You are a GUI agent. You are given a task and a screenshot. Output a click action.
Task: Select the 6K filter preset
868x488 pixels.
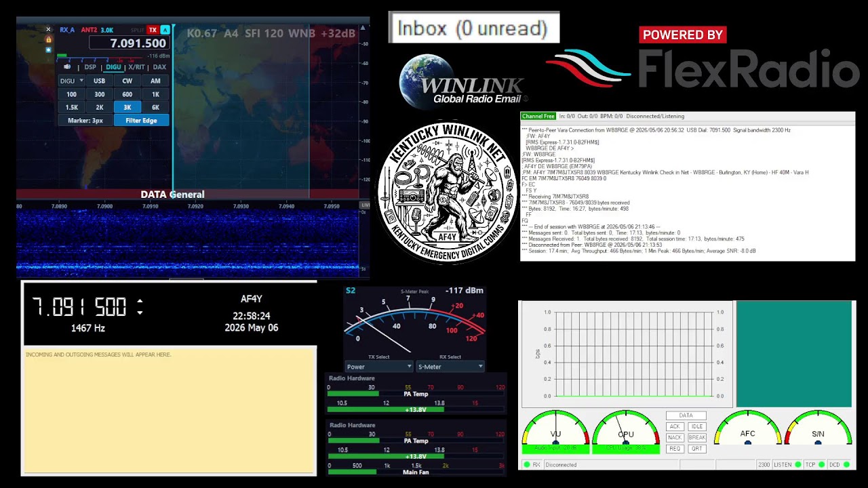click(155, 107)
